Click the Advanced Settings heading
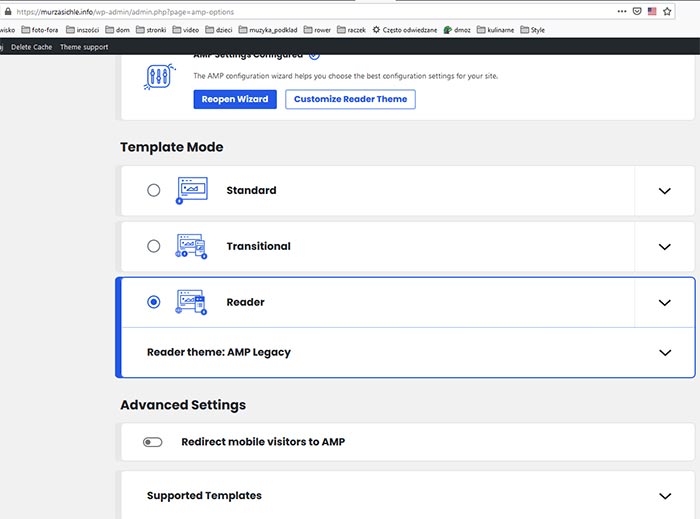 click(183, 405)
